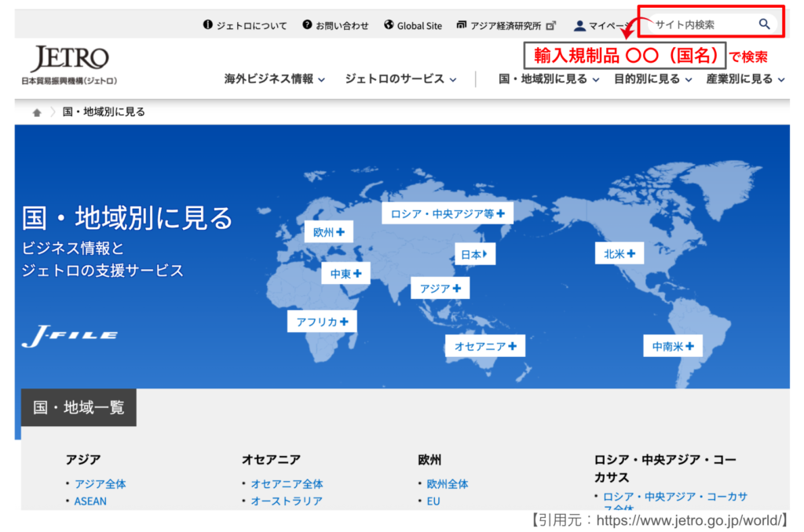804x532 pixels.
Task: Open お問い合わせ link
Action: click(335, 25)
